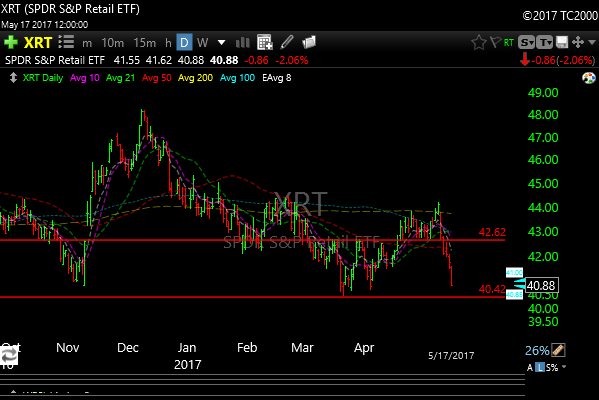Click the Avg 10 indicator label
This screenshot has width=599, height=400.
[x=85, y=78]
